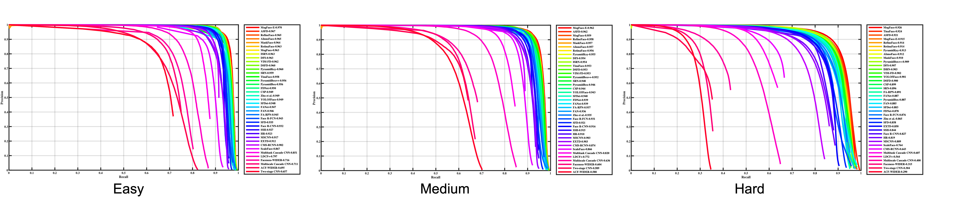Click the 'Hard' plot title
The image size is (980, 205).
point(749,189)
